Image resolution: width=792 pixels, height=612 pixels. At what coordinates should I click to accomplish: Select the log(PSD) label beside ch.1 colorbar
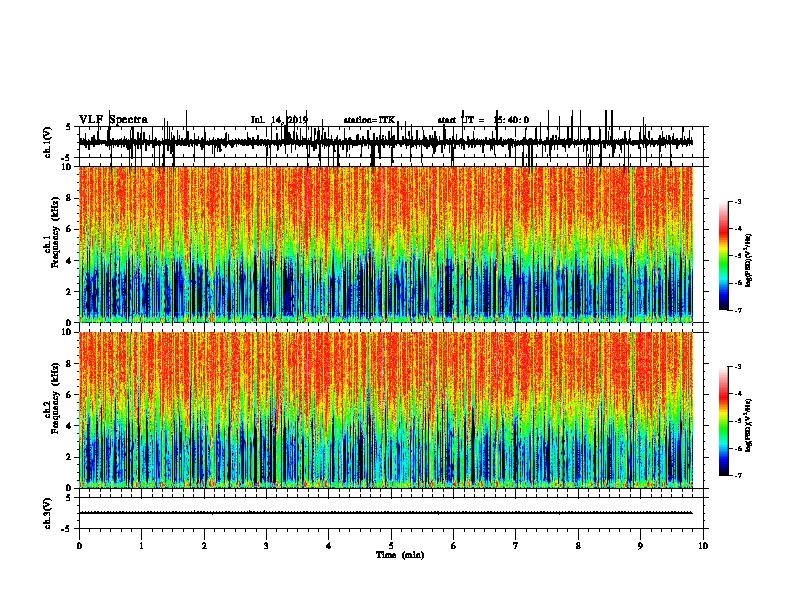(749, 261)
